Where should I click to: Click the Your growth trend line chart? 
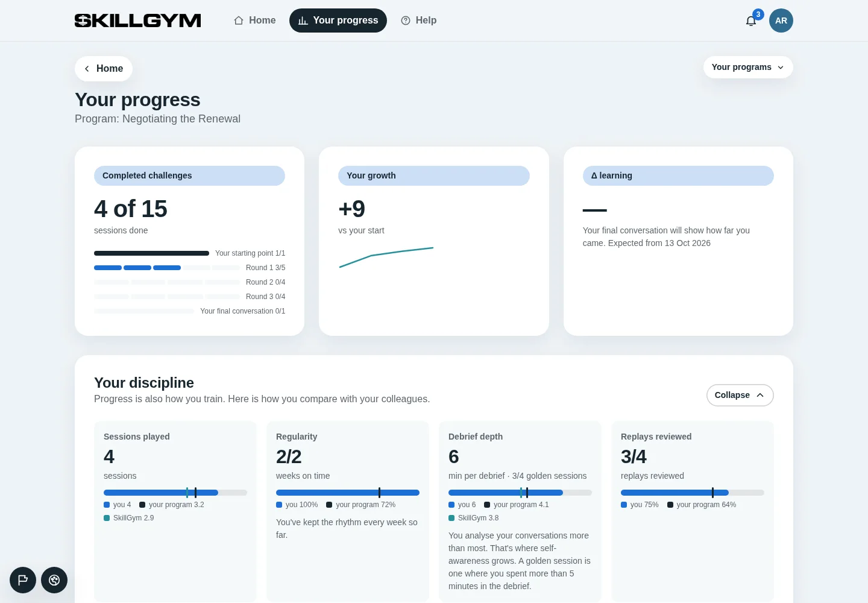pos(386,257)
